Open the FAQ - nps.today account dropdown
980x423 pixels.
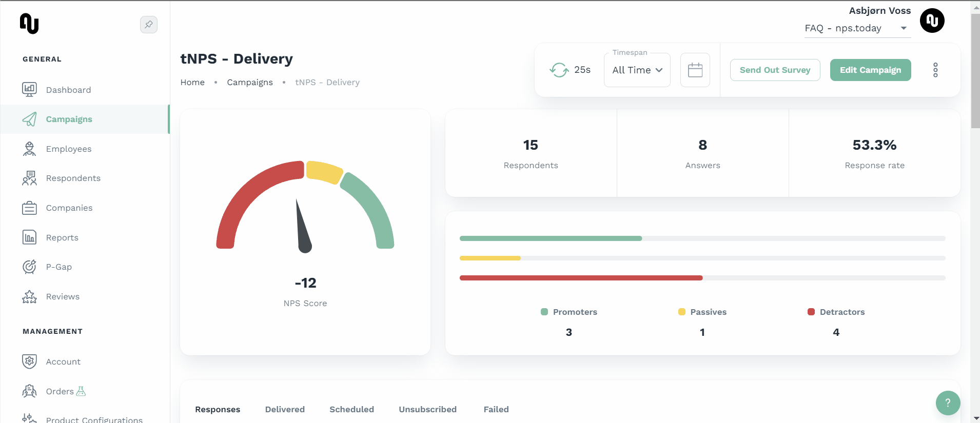(x=856, y=28)
